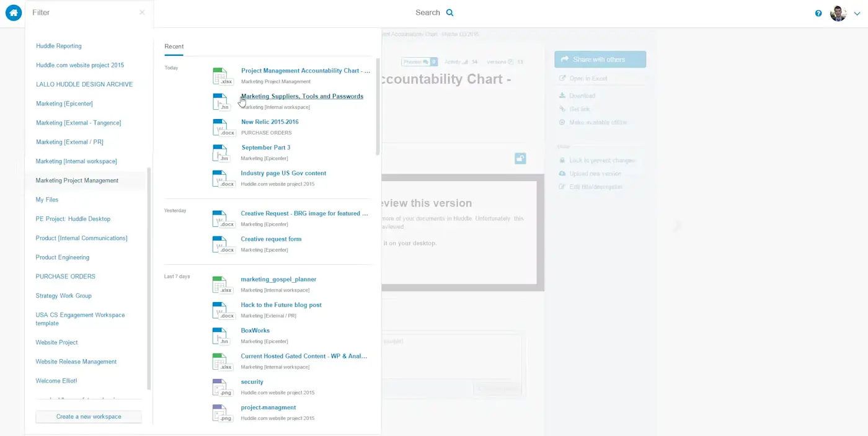
Task: Select the Recent tab
Action: [x=174, y=47]
